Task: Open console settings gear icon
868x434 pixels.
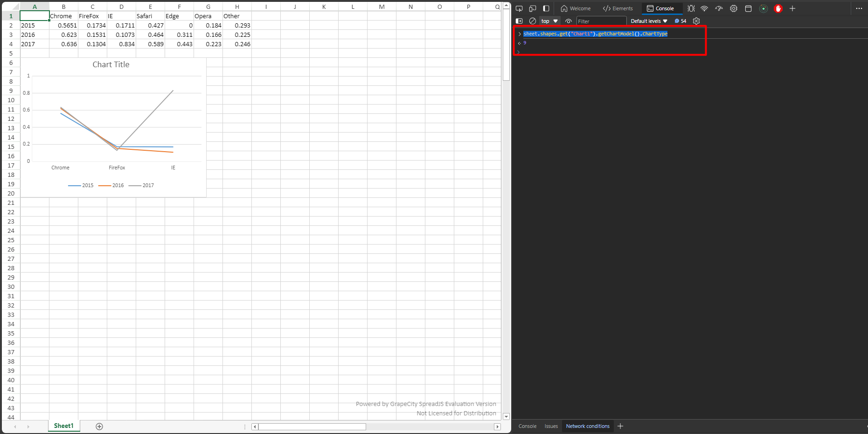Action: coord(696,21)
